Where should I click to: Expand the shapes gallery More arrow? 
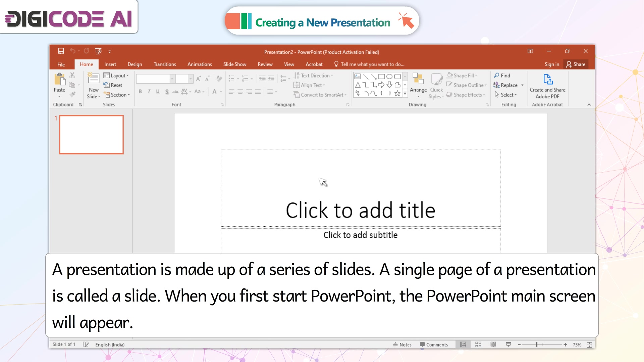(405, 94)
